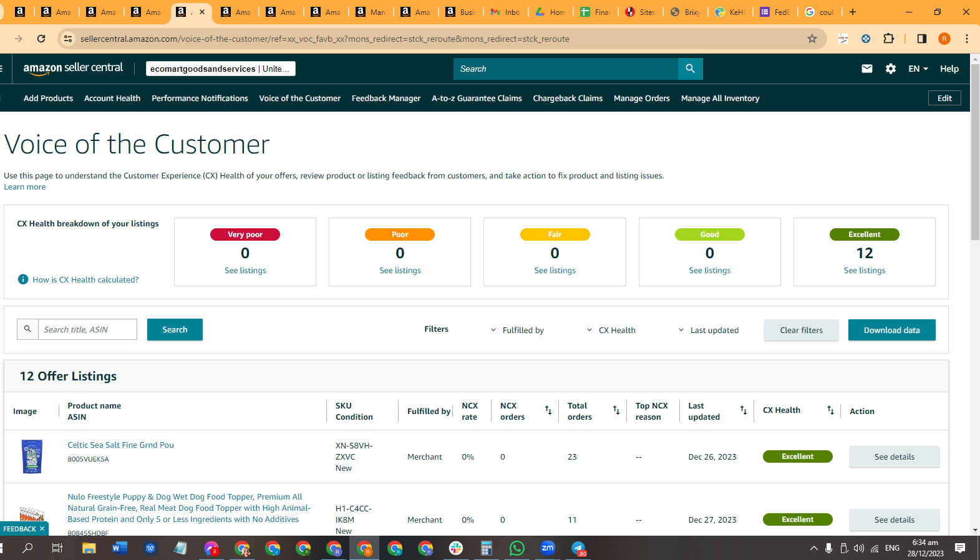
Task: Open Help in the top header
Action: tap(949, 69)
